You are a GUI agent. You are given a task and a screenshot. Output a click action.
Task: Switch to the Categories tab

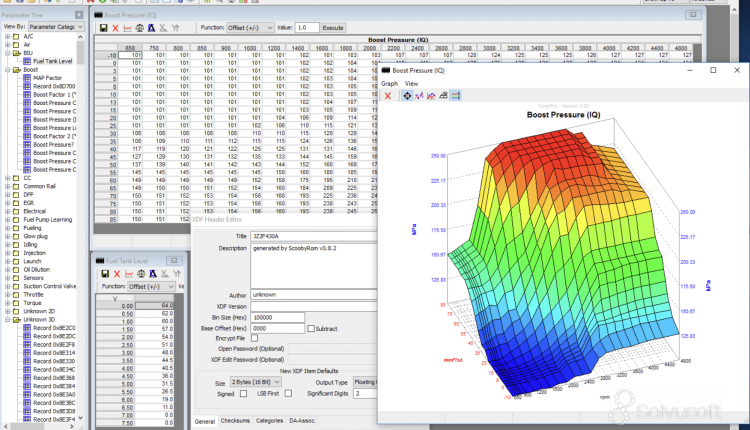269,420
